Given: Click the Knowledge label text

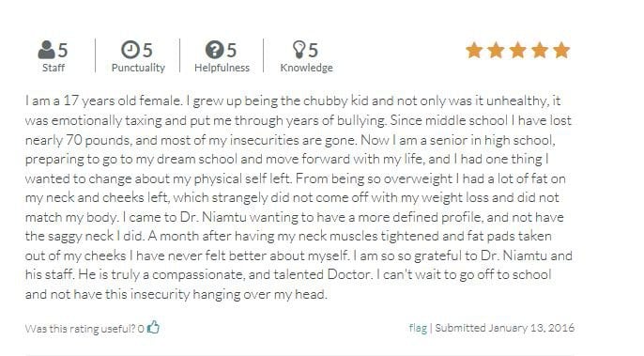Looking at the screenshot, I should (x=306, y=68).
